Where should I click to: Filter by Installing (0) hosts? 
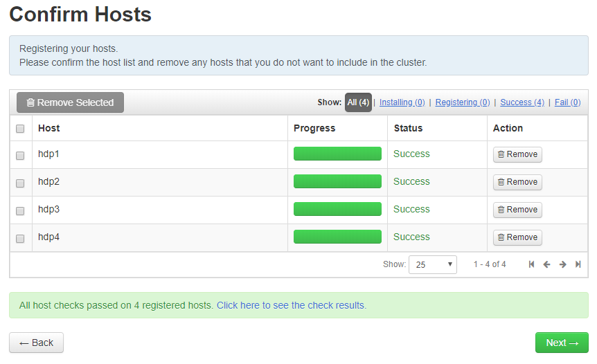(x=402, y=102)
